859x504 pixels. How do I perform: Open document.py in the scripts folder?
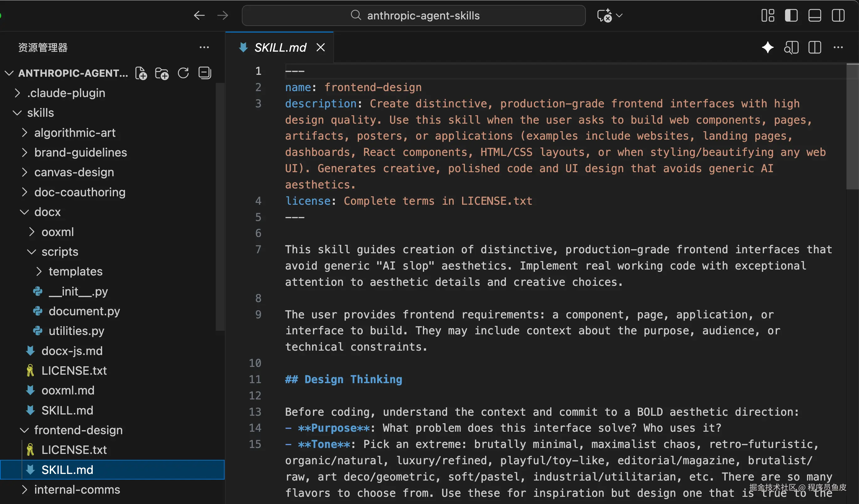pyautogui.click(x=84, y=311)
